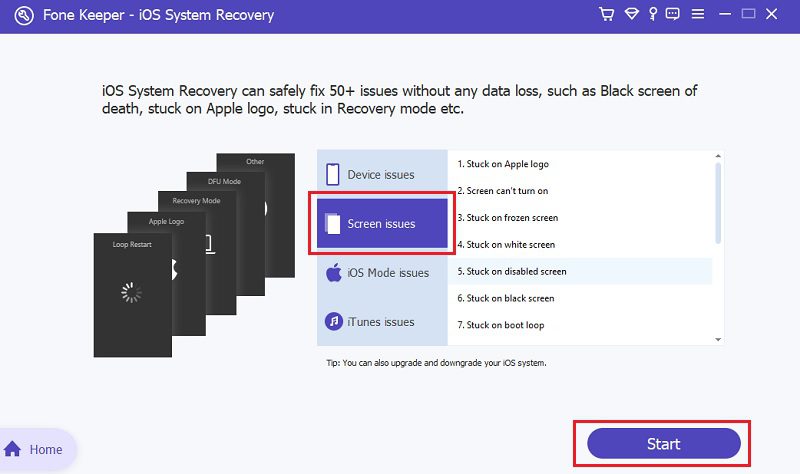Click scroll-up arrow of issue list
800x474 pixels.
(x=718, y=156)
